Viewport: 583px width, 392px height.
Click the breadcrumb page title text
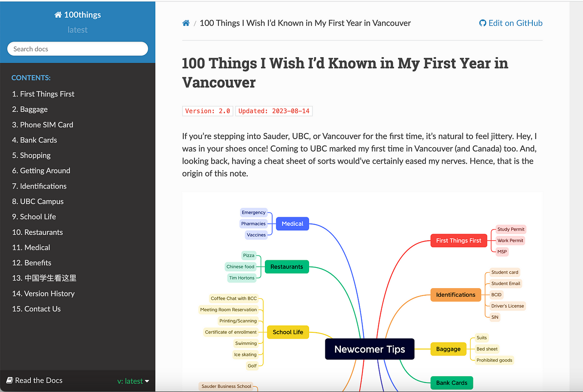pos(305,23)
